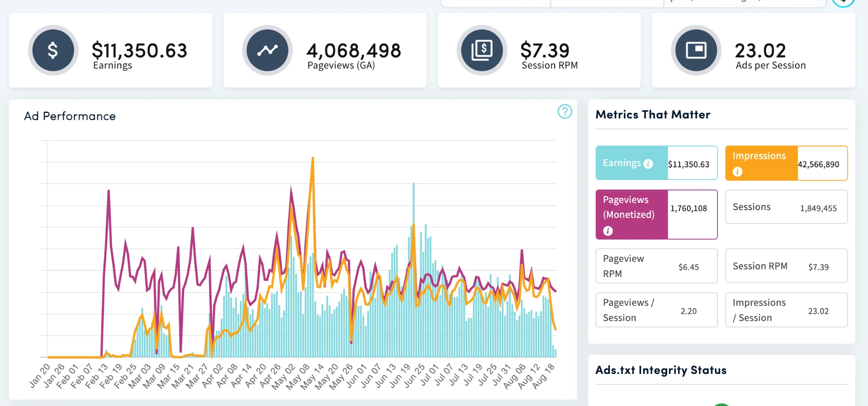Click the $6.45 Pageview RPM value

689,267
